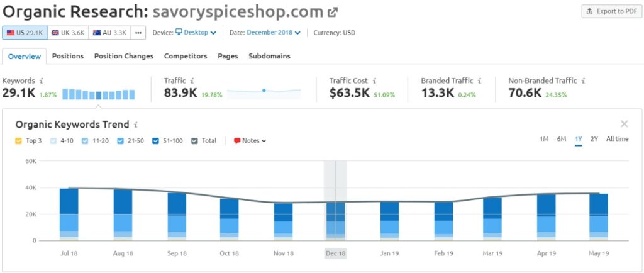Viewport: 644px width, 273px height.
Task: Toggle the 11-20 positions checkbox
Action: click(x=85, y=141)
